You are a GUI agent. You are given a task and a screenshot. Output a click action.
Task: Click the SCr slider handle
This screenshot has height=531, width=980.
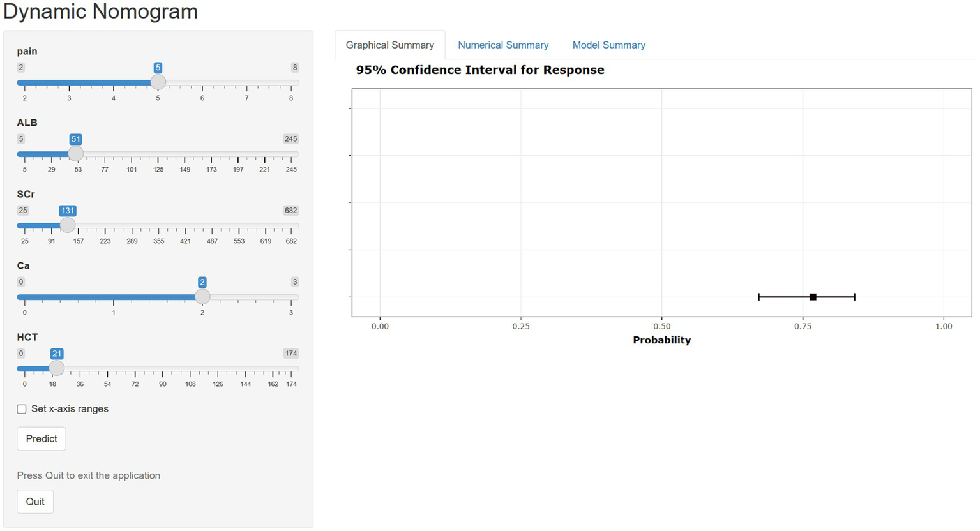coord(67,225)
